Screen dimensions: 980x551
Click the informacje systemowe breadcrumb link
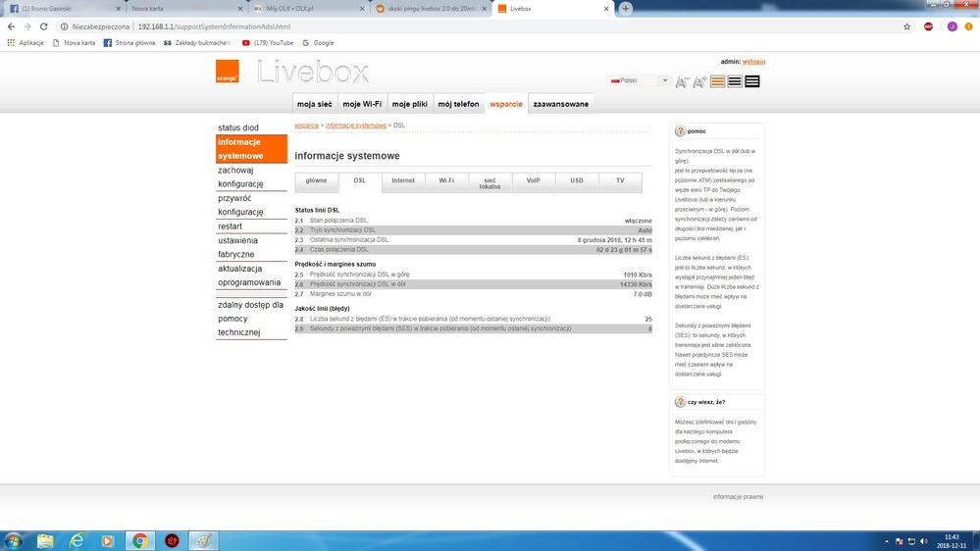(356, 125)
